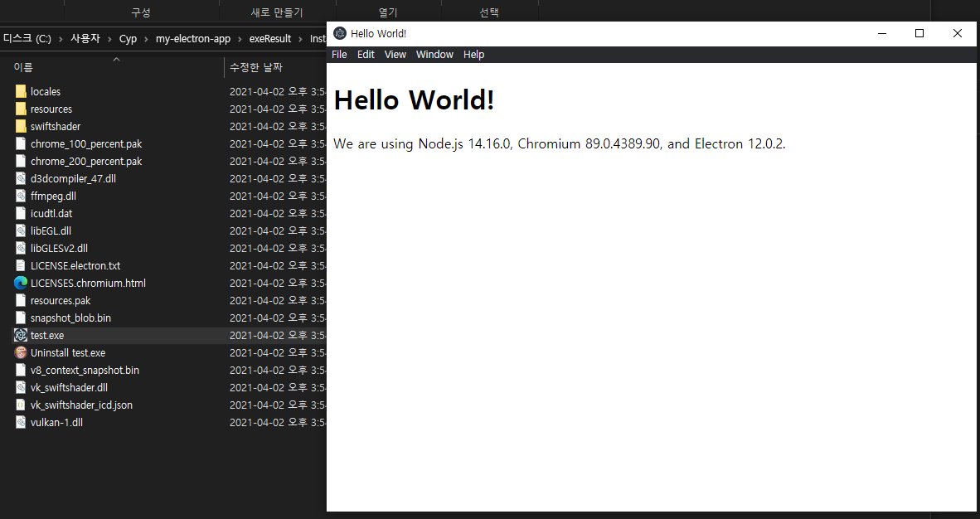Click the Node.js version text paragraph

(560, 143)
